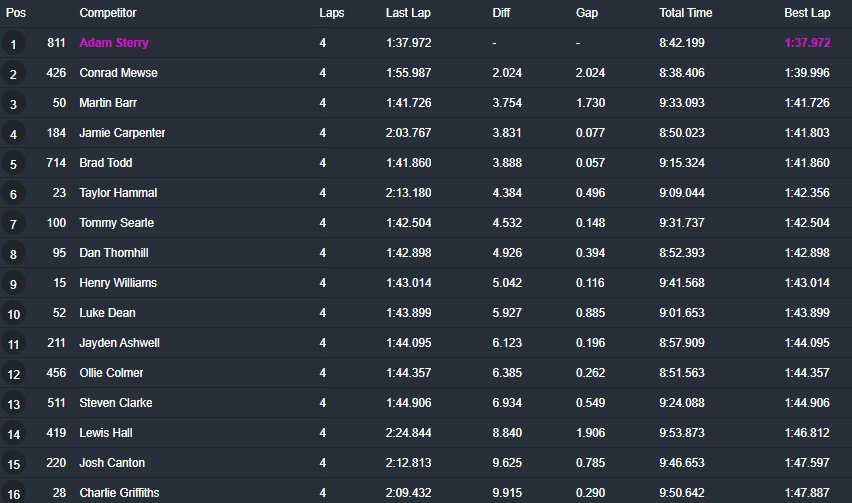Click the Best Lap column header
The height and width of the screenshot is (503, 852).
[807, 13]
